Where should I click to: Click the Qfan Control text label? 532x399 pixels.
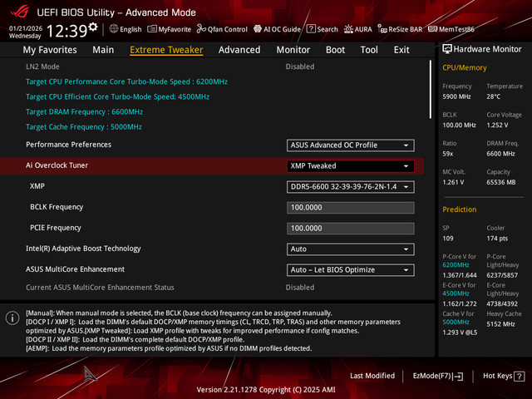(x=228, y=30)
